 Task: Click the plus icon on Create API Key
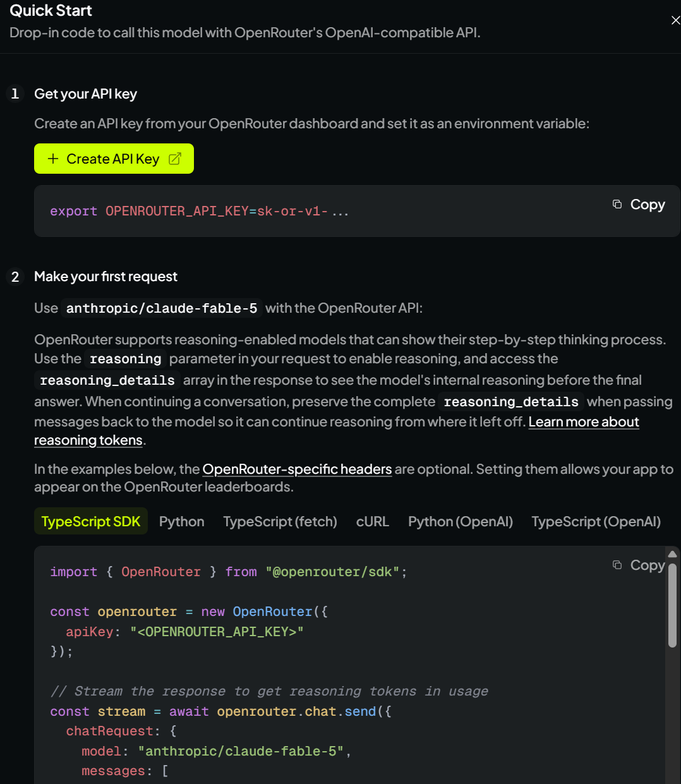click(x=53, y=159)
